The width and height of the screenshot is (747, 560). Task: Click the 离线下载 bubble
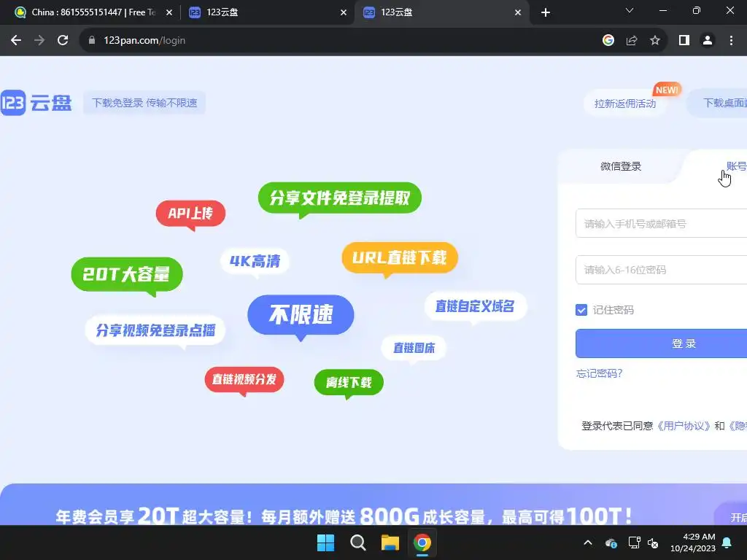click(x=349, y=383)
